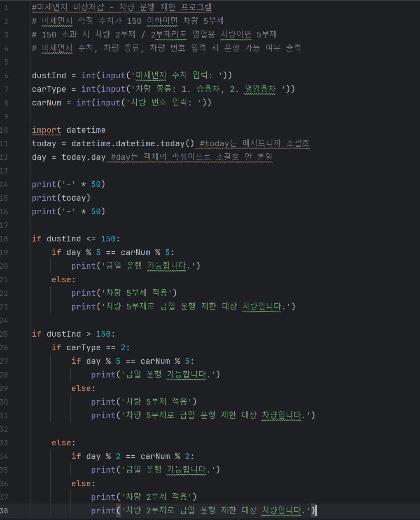Click the 'import' keyword

[47, 130]
